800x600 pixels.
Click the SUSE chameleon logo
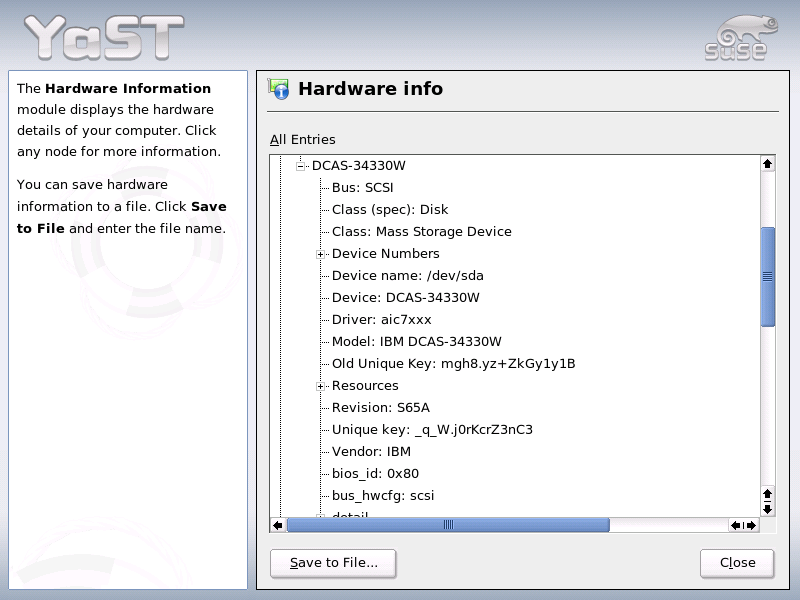(741, 38)
